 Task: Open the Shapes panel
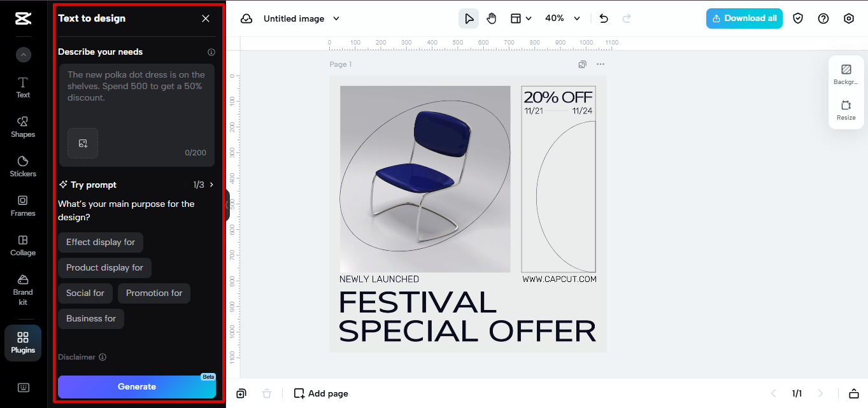pyautogui.click(x=22, y=127)
